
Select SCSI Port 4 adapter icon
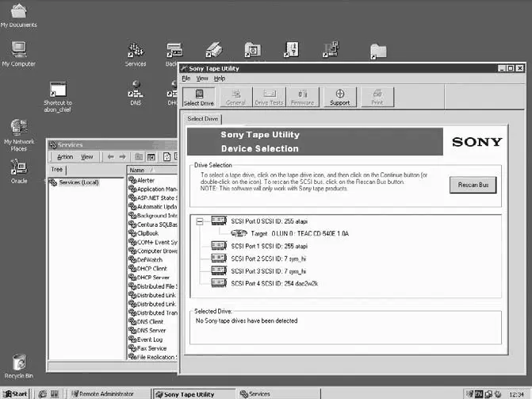pyautogui.click(x=219, y=283)
